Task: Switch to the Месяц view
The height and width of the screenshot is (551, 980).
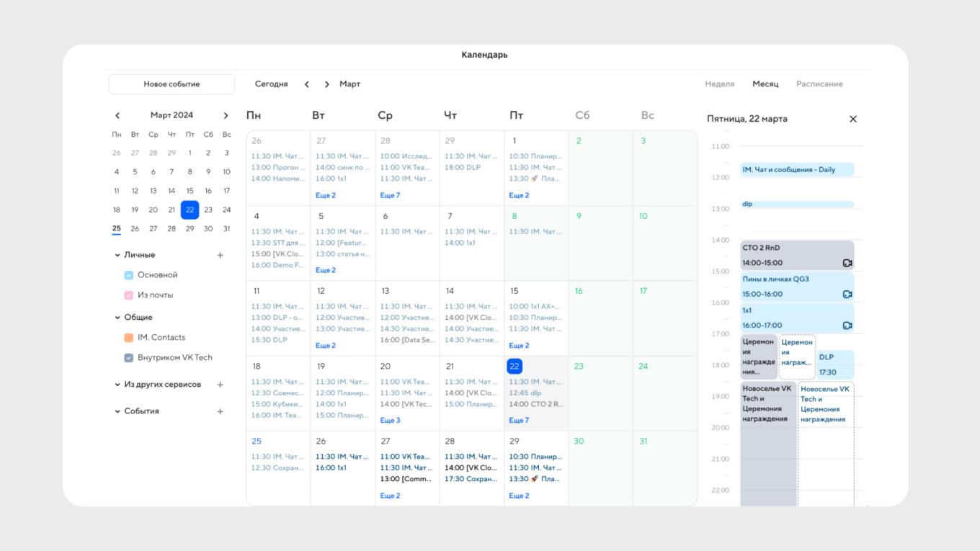Action: pos(765,84)
